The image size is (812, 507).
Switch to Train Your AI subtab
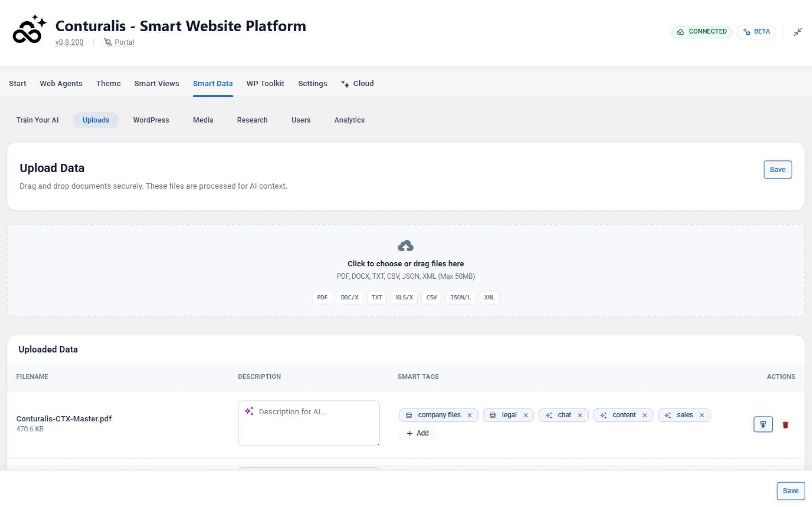[37, 120]
